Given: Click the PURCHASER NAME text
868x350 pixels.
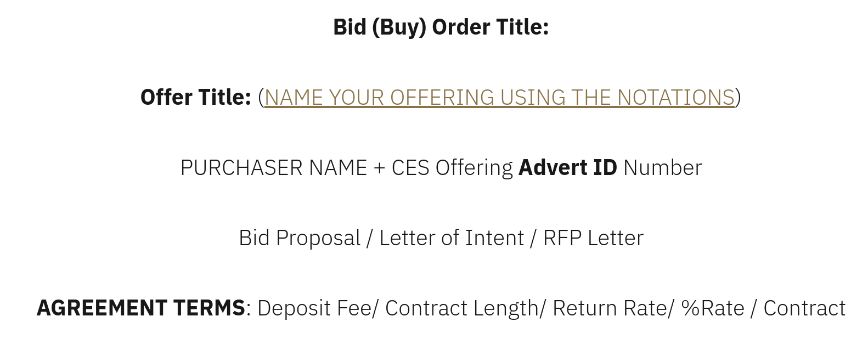Looking at the screenshot, I should 273,168.
